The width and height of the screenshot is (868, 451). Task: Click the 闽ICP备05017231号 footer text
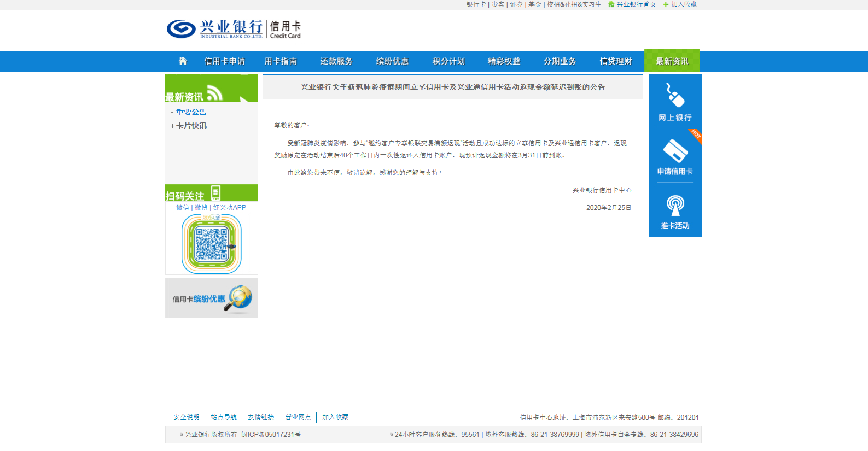coord(271,435)
